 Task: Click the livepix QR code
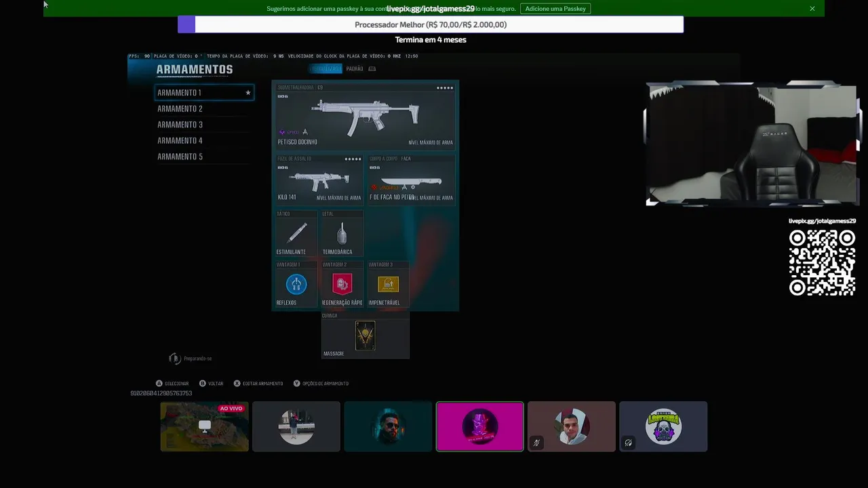point(822,262)
